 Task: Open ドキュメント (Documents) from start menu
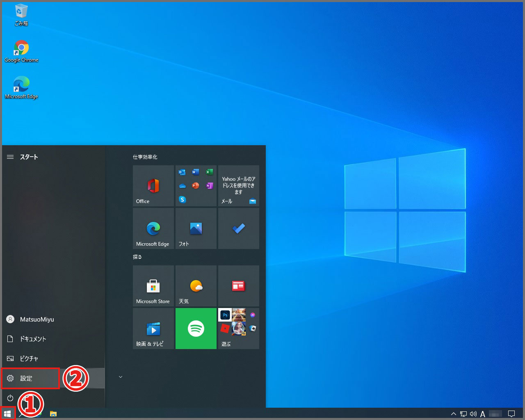52,339
